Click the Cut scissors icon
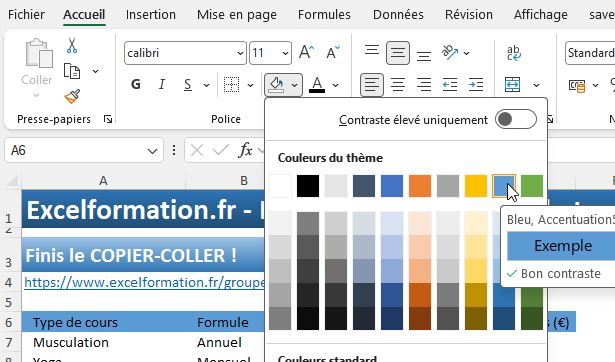 72,45
